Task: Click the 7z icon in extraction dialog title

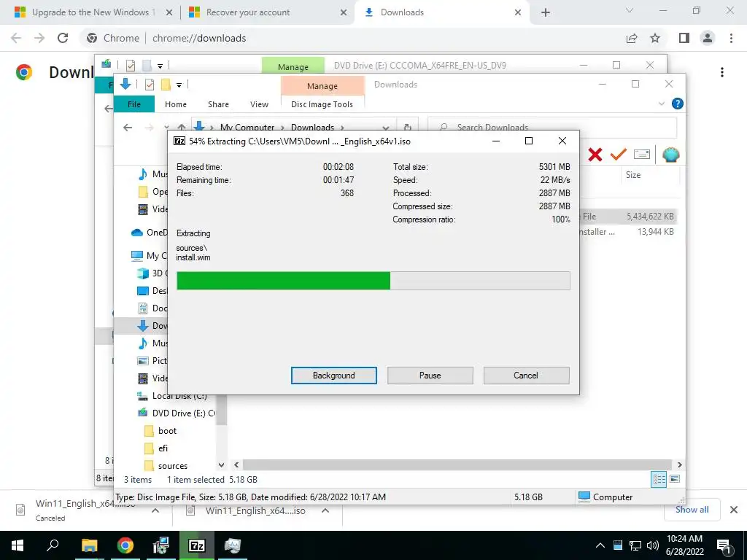Action: pyautogui.click(x=179, y=141)
